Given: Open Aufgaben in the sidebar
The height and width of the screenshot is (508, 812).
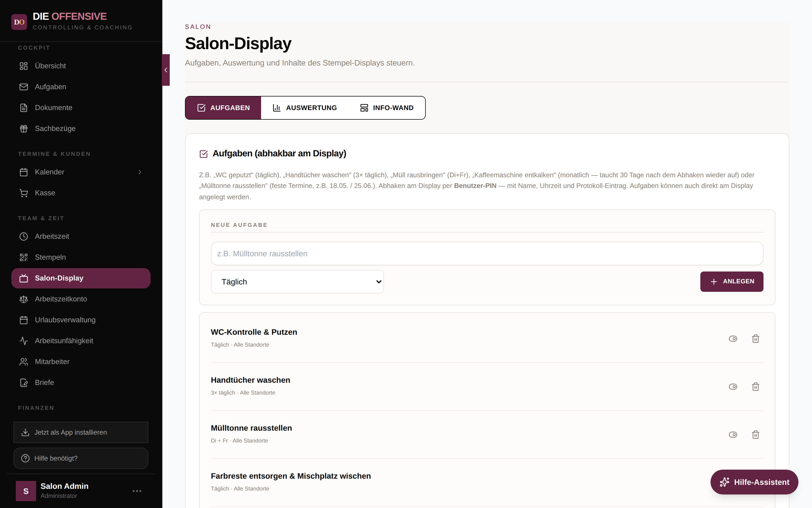Looking at the screenshot, I should 81,87.
